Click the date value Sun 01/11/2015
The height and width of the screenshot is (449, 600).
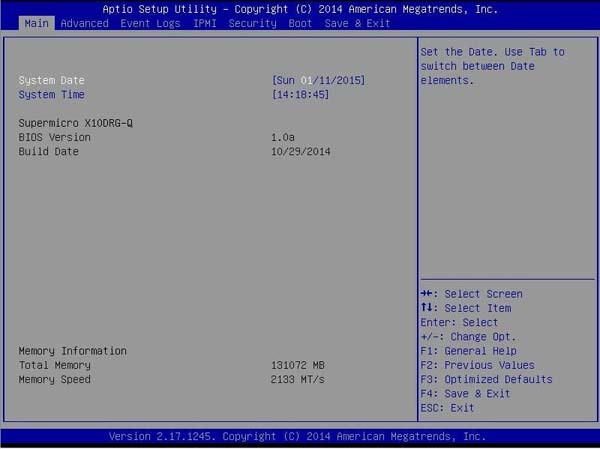coord(318,80)
